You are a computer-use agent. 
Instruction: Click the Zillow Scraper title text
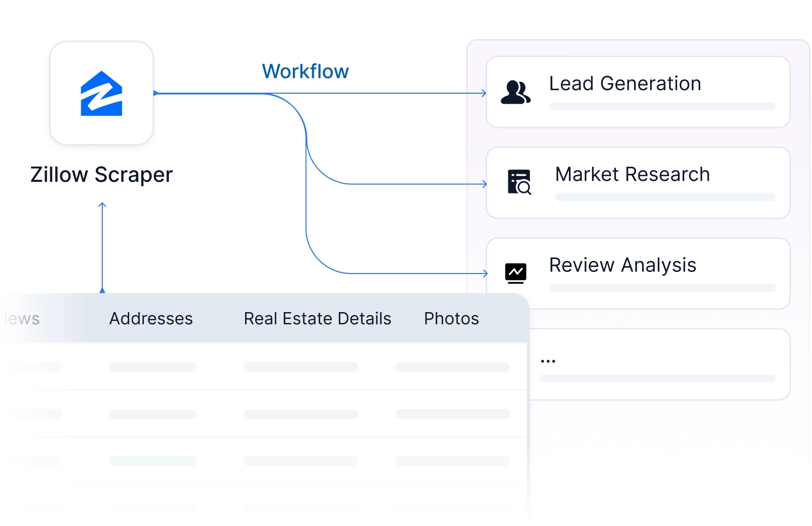pyautogui.click(x=102, y=175)
